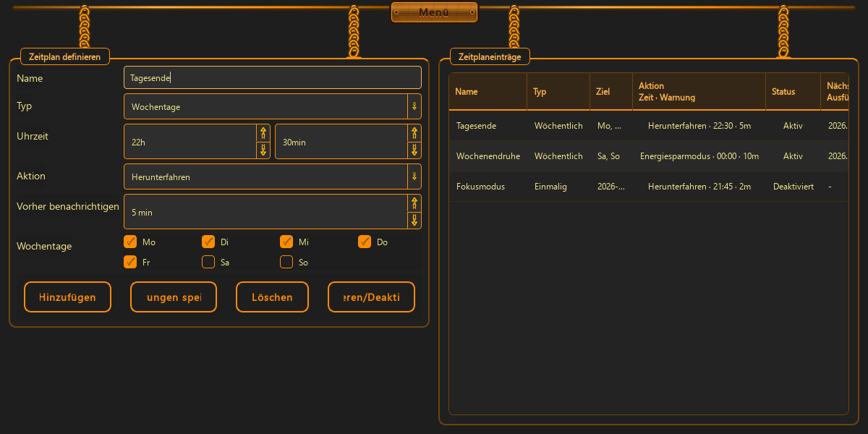
Task: Increase the minutes value 30min
Action: tap(414, 132)
